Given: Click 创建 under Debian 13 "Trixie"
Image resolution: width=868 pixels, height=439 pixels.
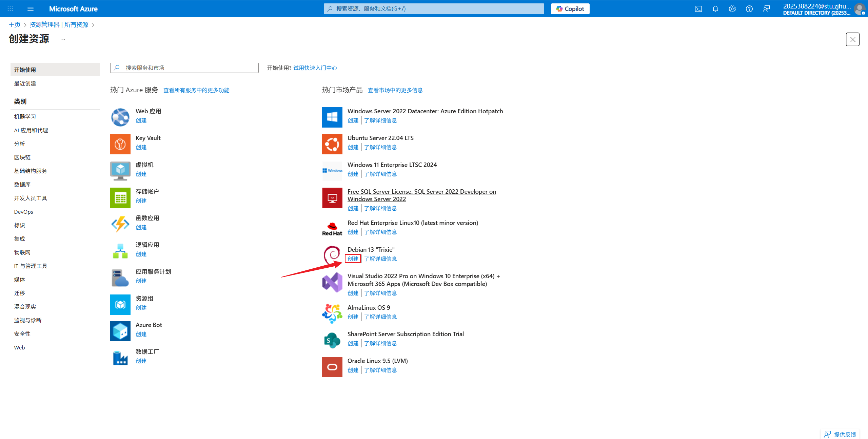Looking at the screenshot, I should point(353,259).
